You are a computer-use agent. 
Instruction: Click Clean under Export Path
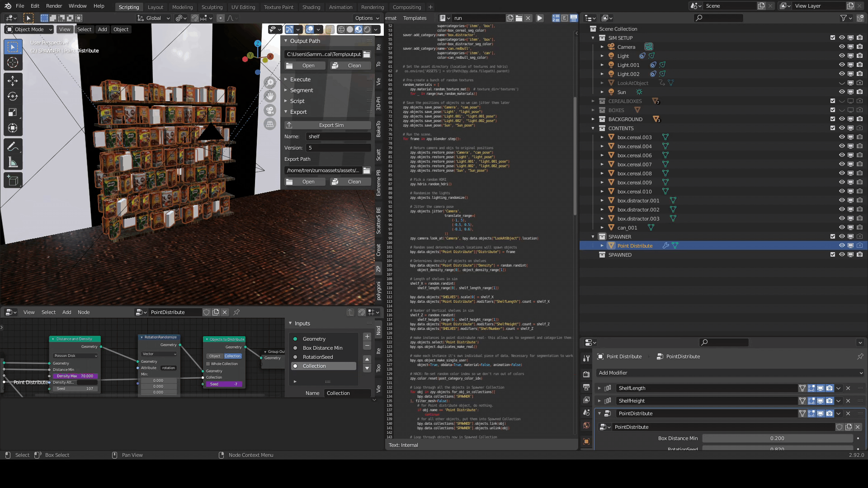350,182
